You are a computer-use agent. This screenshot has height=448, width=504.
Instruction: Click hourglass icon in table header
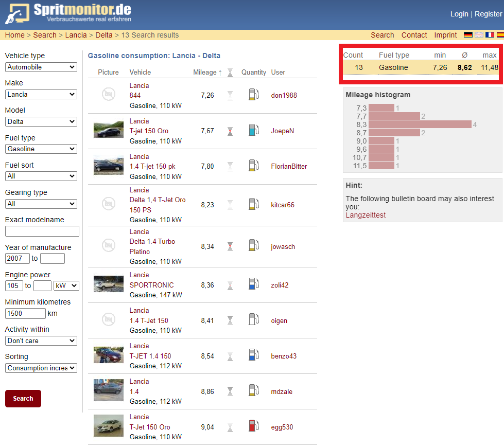click(x=230, y=72)
